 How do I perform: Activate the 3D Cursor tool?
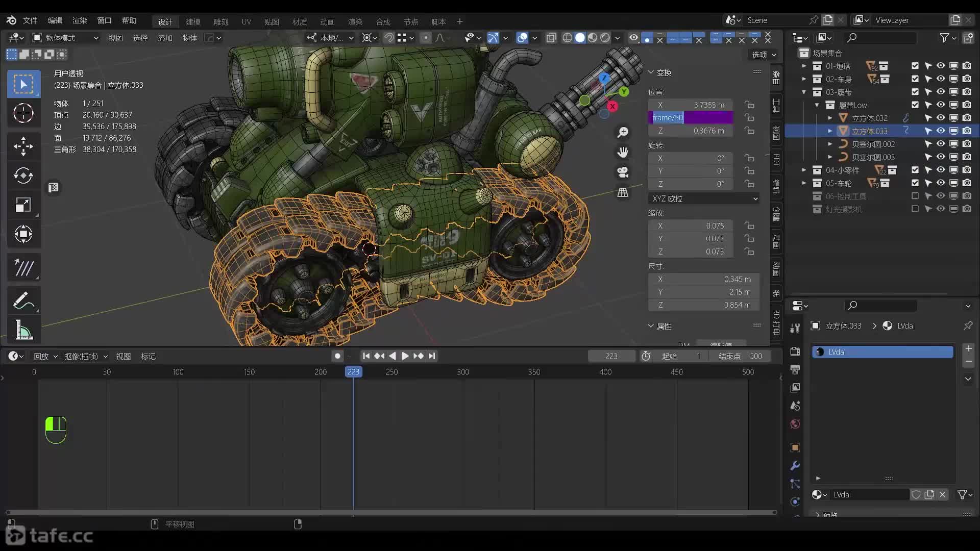pos(23,113)
